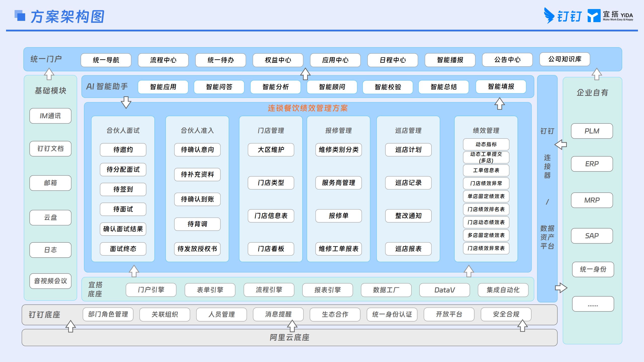
Task: Select the DataV box in 宜搭底座
Action: pos(445,290)
